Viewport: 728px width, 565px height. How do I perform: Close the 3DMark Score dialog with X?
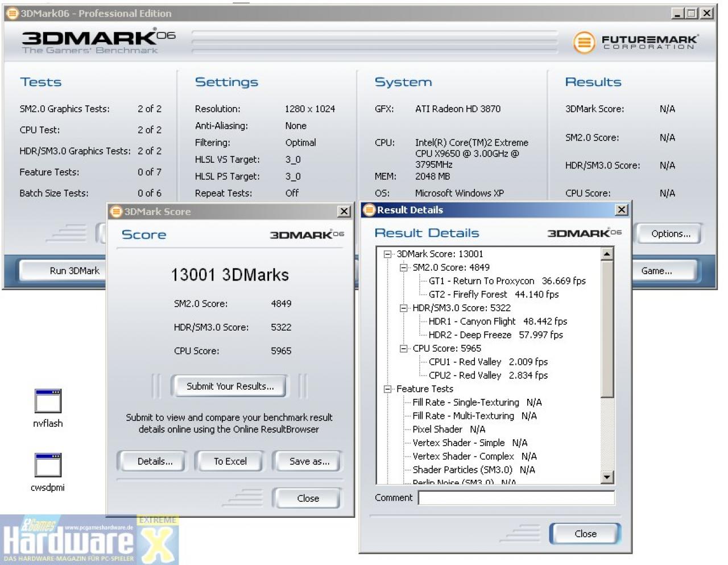click(344, 212)
